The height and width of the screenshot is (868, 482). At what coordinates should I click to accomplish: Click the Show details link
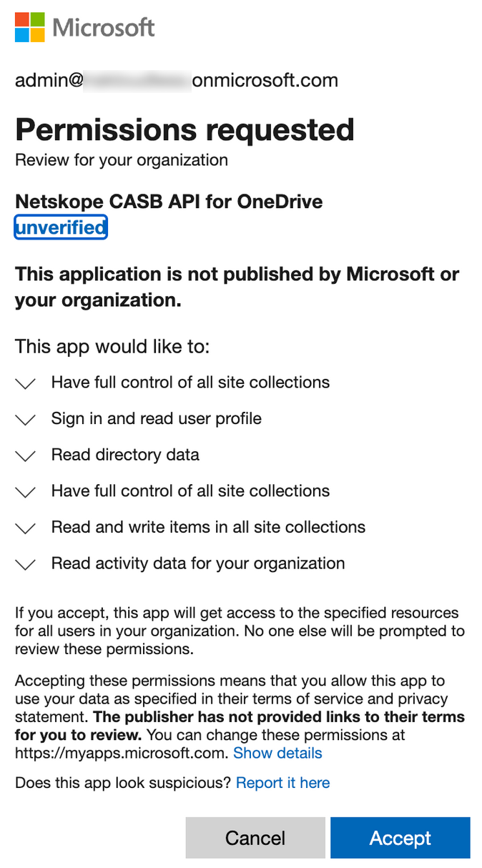click(277, 753)
